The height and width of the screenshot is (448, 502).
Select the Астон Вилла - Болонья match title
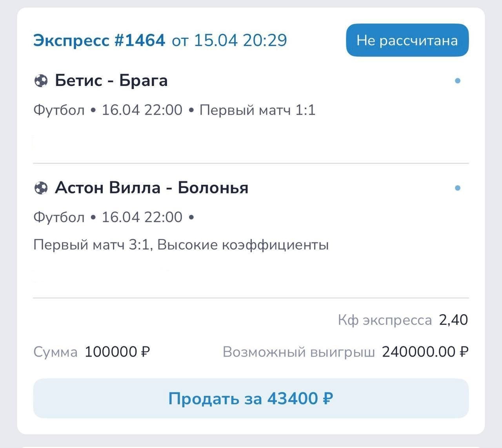click(152, 188)
